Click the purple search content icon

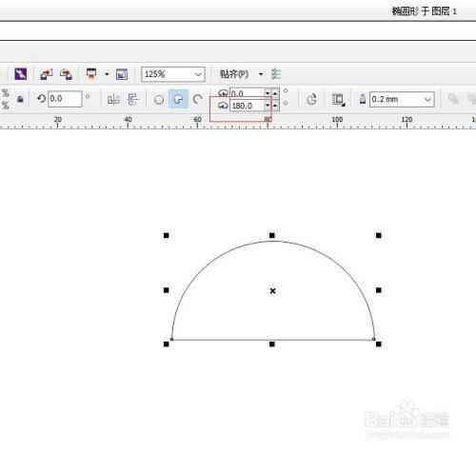21,74
